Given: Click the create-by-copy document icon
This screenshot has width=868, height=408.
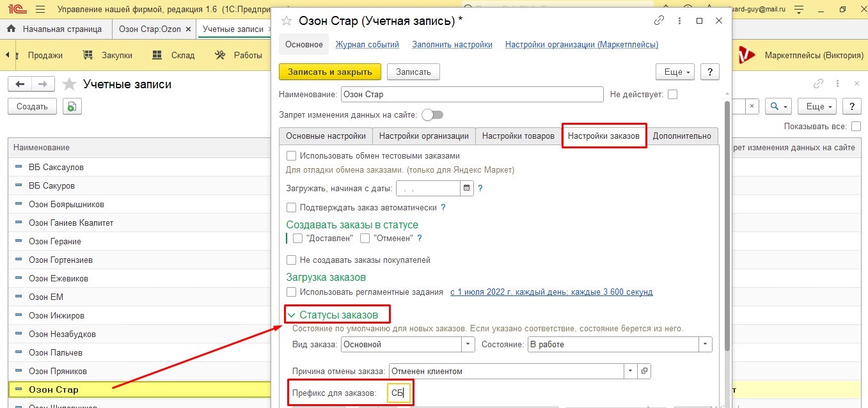Looking at the screenshot, I should click(x=72, y=107).
